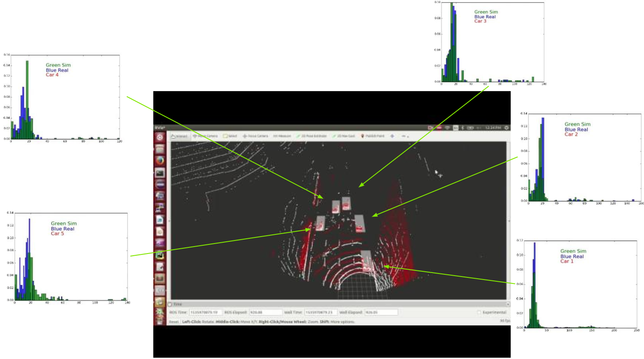The image size is (644, 359).
Task: Open the system power gear menu
Action: tap(506, 128)
